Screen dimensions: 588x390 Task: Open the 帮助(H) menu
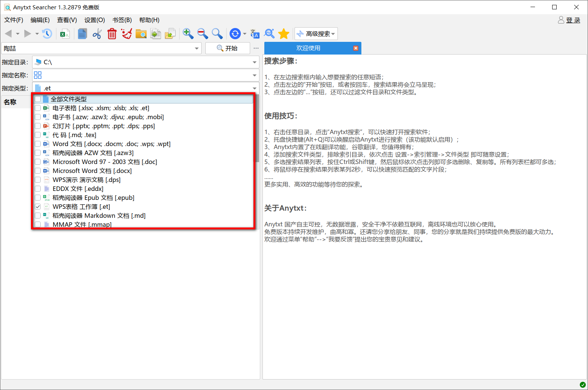[149, 20]
